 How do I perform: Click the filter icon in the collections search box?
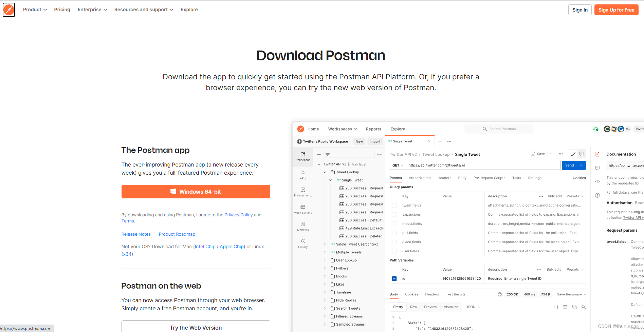pyautogui.click(x=328, y=155)
